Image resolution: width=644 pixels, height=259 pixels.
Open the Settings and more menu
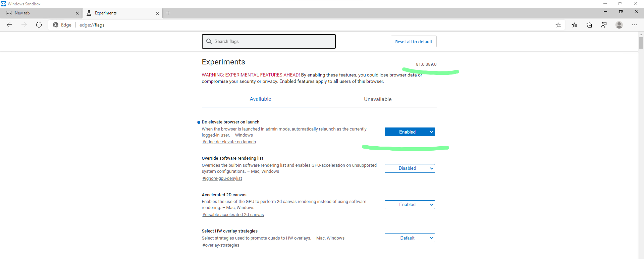pos(635,25)
